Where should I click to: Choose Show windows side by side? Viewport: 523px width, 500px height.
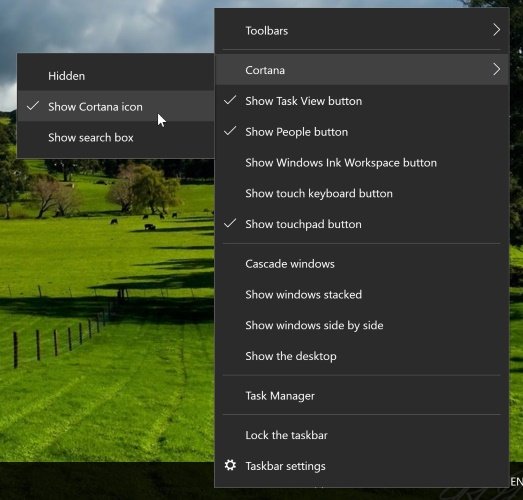click(362, 325)
